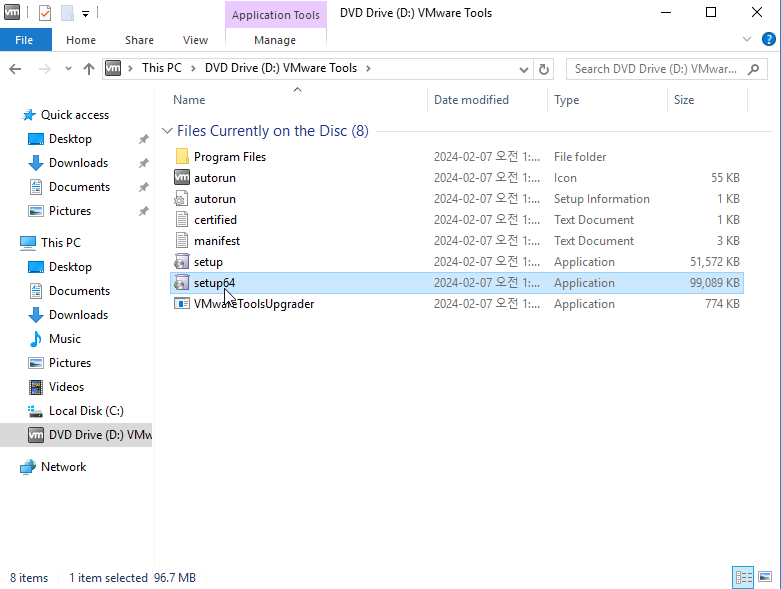
Task: Open Documents under This PC
Action: point(79,291)
